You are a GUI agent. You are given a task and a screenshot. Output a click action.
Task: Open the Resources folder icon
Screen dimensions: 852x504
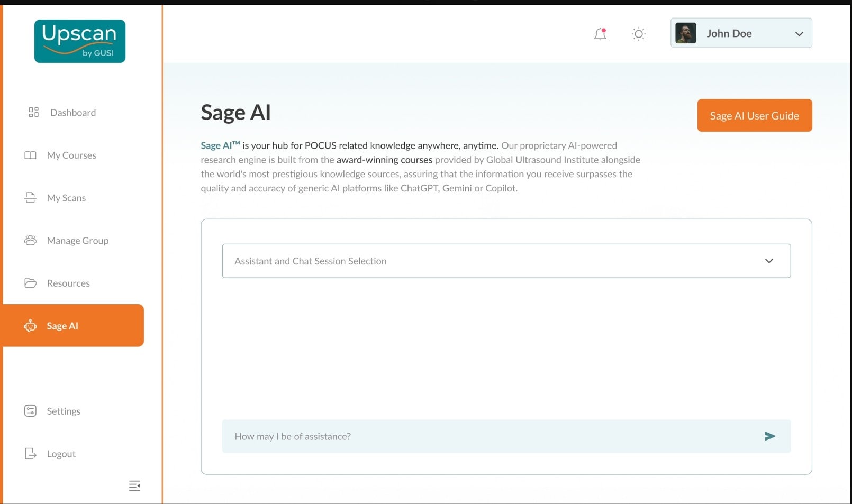click(31, 283)
